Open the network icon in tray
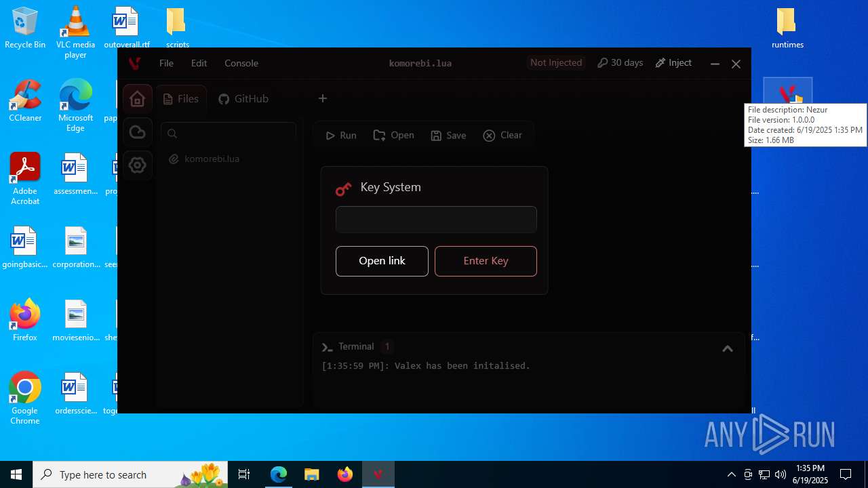 pos(764,474)
